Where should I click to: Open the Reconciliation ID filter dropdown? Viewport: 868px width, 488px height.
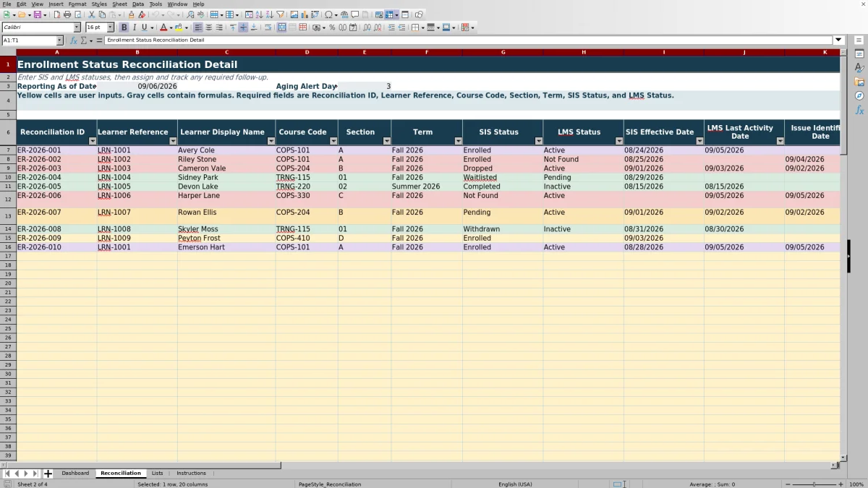point(93,141)
